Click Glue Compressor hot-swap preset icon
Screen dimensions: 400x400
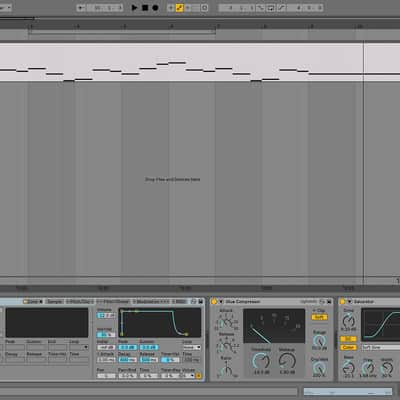pos(322,302)
